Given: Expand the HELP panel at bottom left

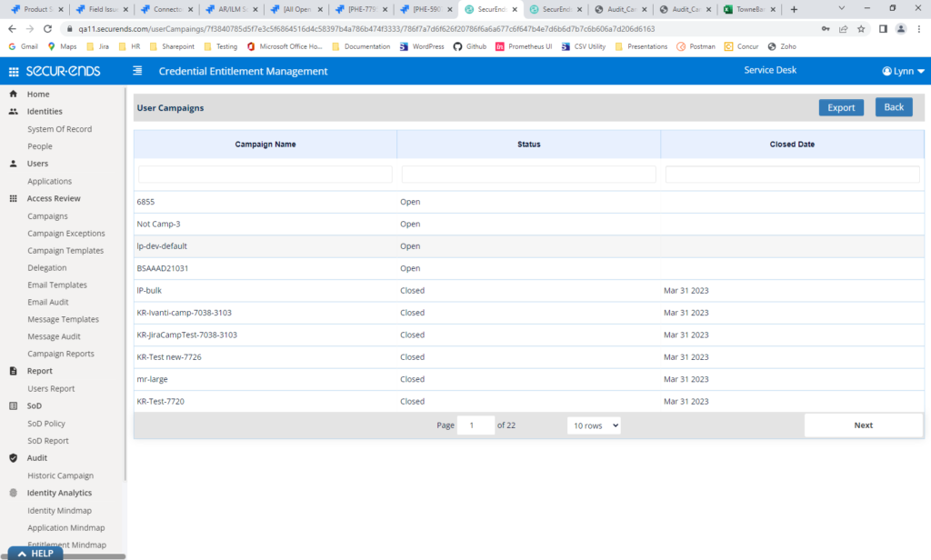Looking at the screenshot, I should click(x=35, y=553).
